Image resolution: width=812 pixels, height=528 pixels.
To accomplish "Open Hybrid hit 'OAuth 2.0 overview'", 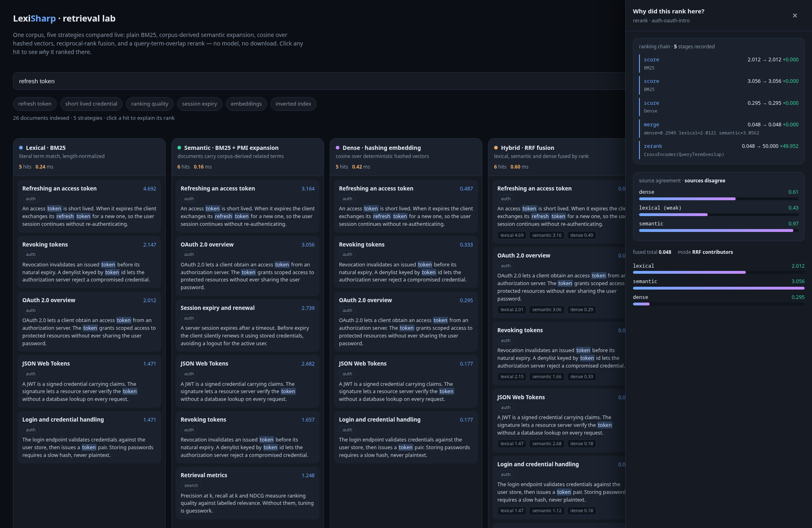I will click(x=559, y=282).
